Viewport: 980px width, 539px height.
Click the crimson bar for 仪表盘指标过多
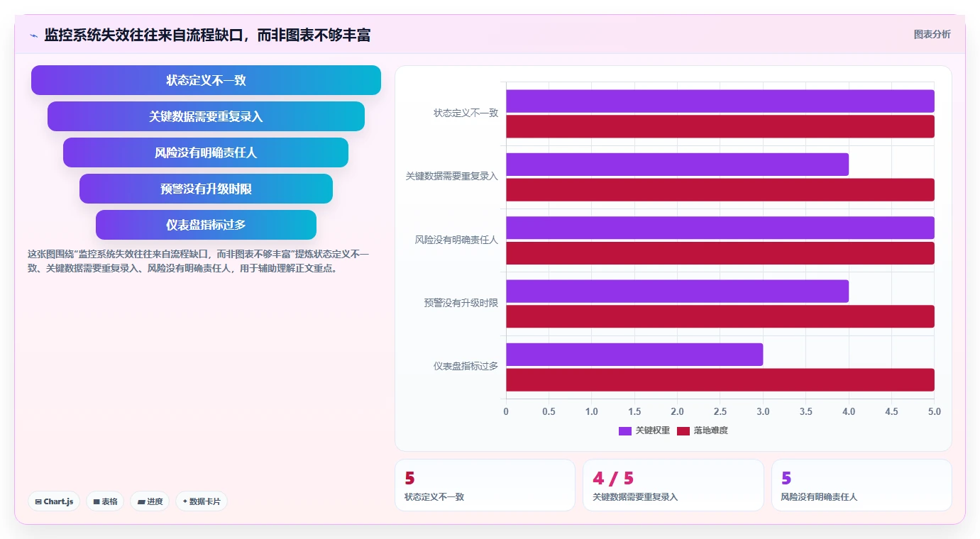(x=720, y=380)
